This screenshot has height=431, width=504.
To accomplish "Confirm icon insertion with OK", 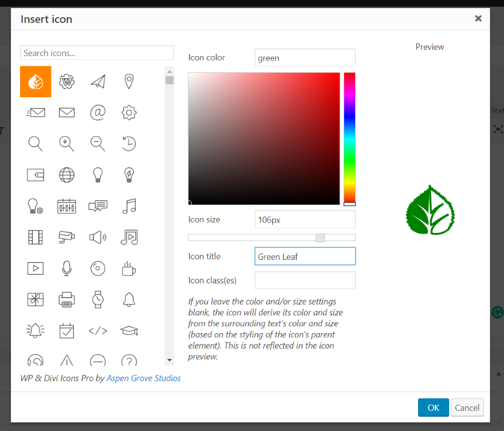I will pyautogui.click(x=433, y=407).
